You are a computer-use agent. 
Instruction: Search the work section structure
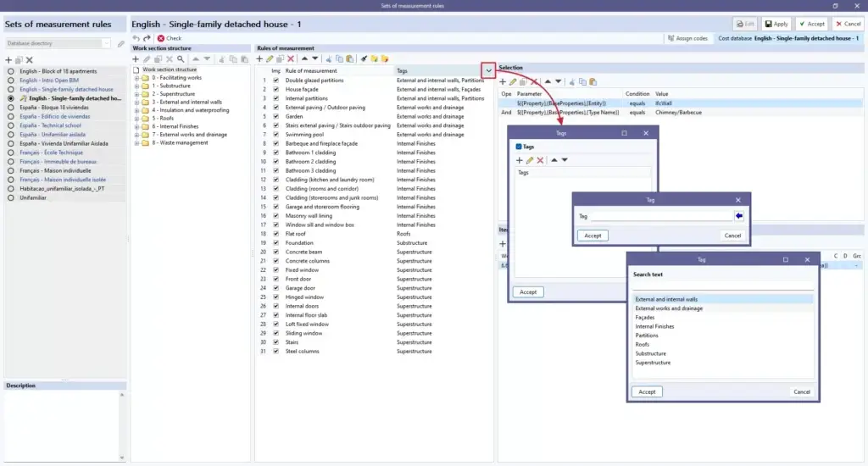181,59
